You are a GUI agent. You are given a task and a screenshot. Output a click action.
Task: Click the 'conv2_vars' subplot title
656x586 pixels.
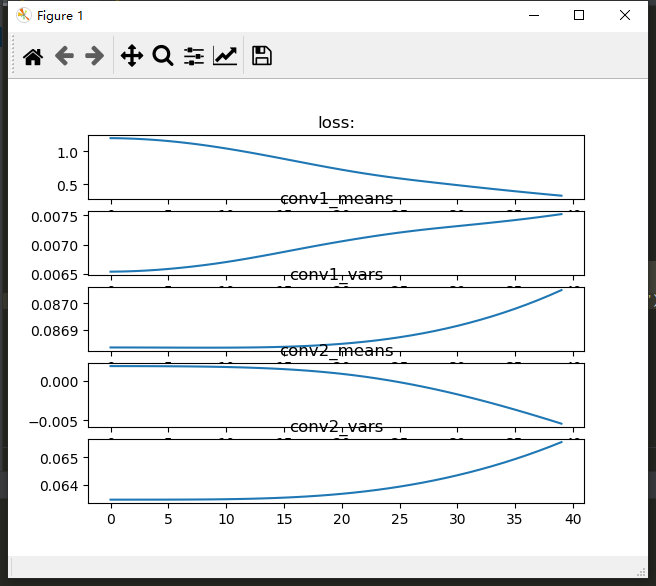pos(336,427)
